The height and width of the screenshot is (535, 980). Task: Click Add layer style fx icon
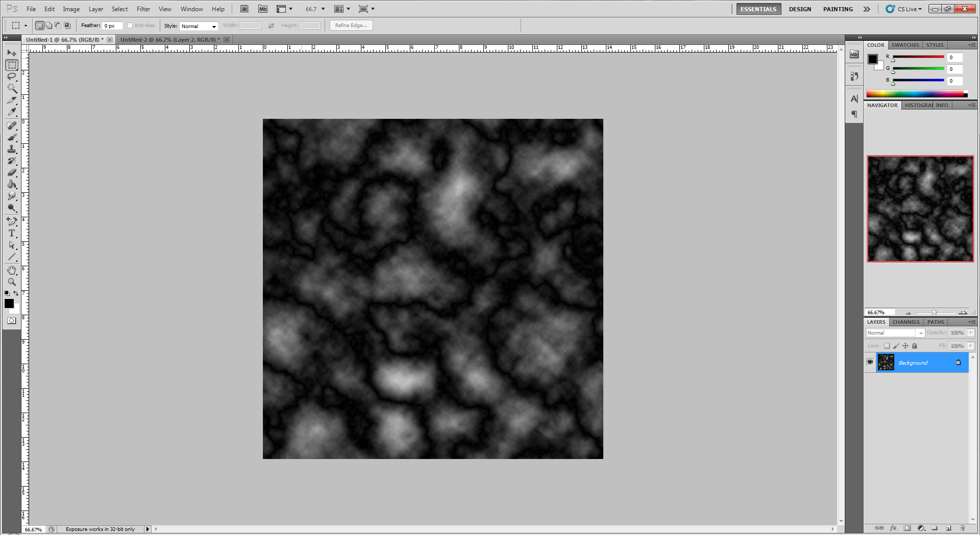893,528
